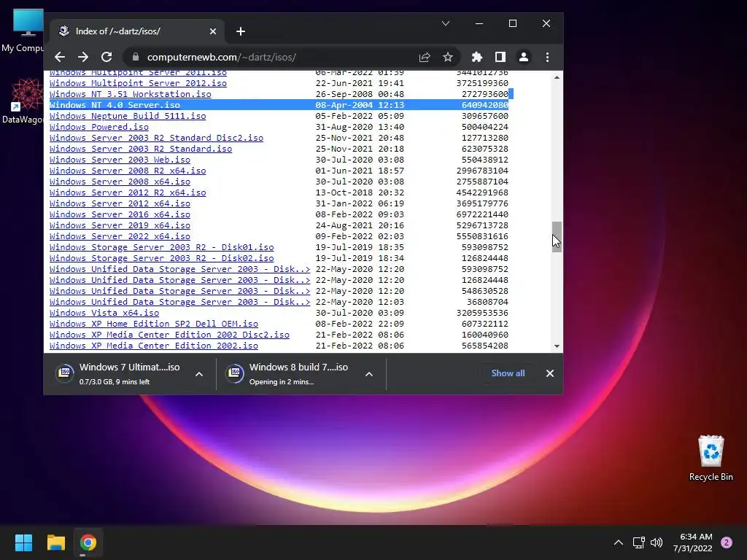Go forward with the browser forward arrow
The height and width of the screenshot is (560, 747).
pyautogui.click(x=83, y=57)
